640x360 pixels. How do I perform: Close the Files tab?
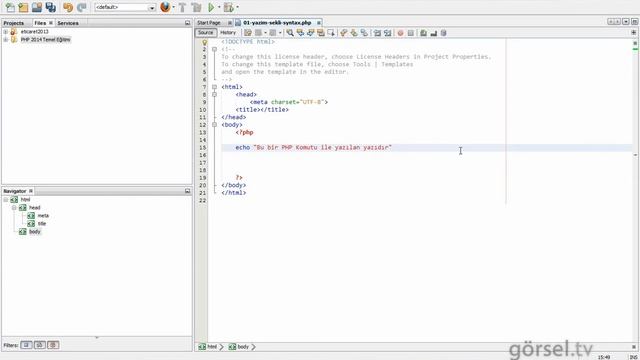coord(51,23)
